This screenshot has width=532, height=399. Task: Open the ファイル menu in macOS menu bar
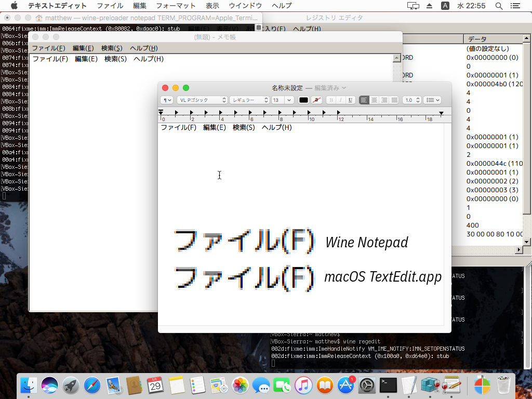(110, 5)
